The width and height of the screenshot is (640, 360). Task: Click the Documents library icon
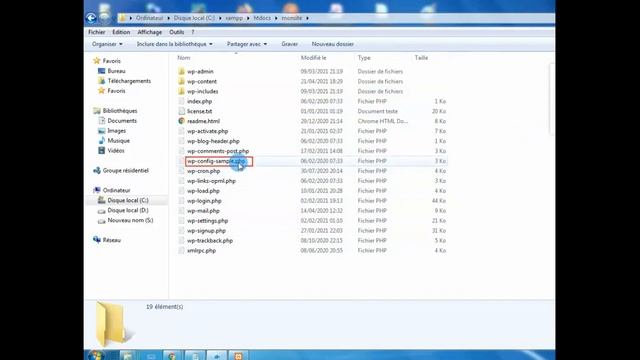[101, 121]
